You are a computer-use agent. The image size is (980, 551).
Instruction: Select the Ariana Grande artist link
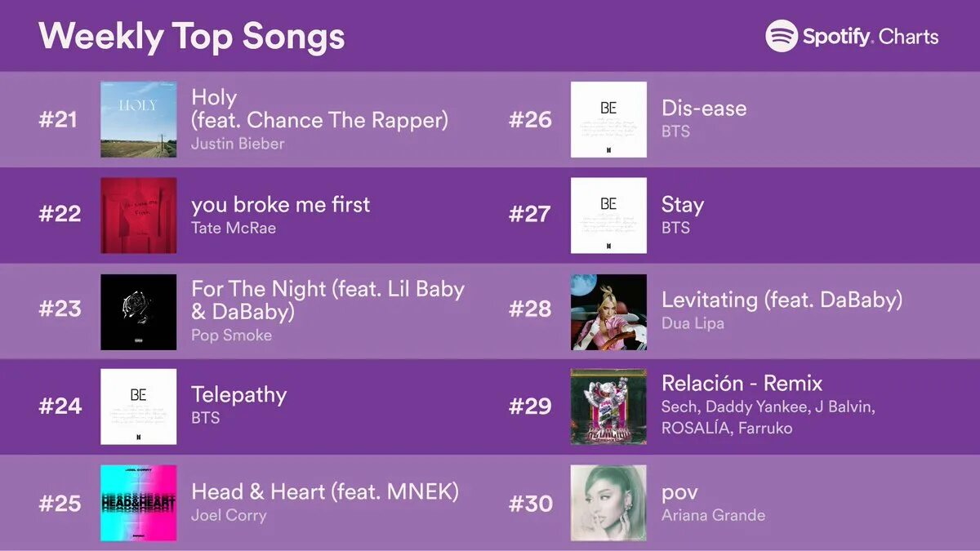tap(713, 515)
